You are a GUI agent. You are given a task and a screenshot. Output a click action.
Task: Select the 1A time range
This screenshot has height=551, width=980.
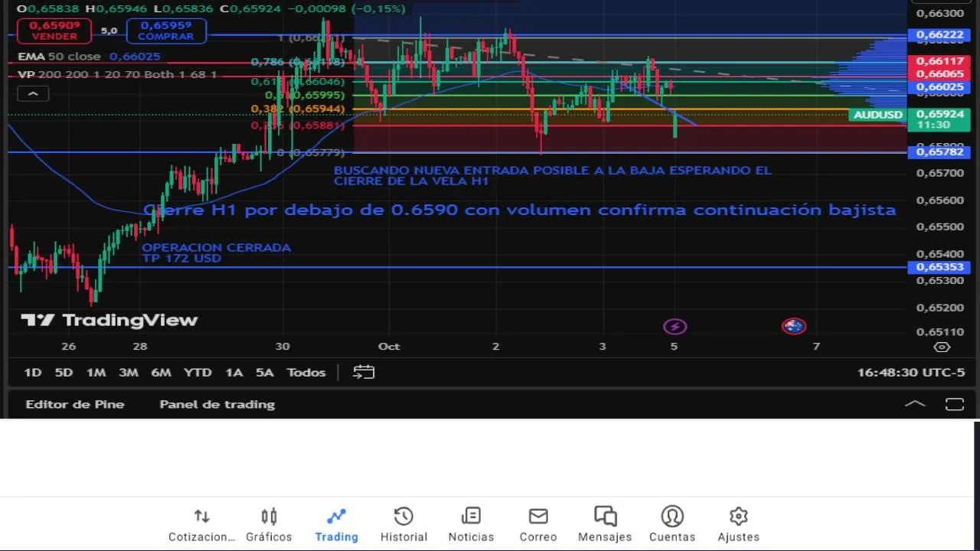[x=234, y=372]
